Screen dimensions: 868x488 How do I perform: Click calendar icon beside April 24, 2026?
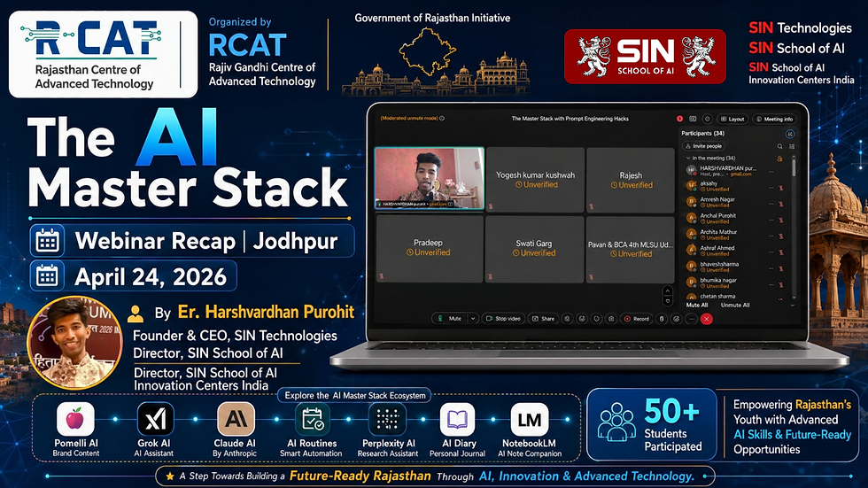point(47,275)
